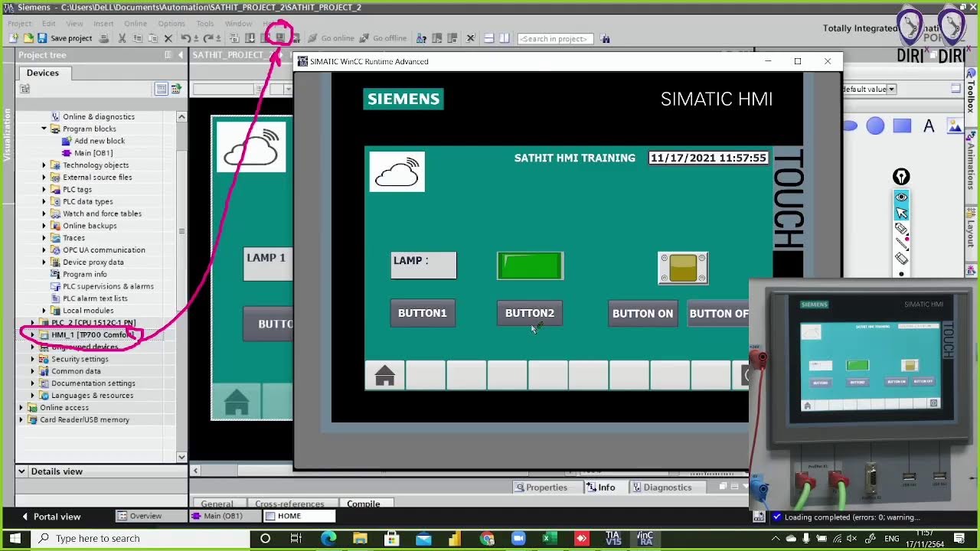Click the Windows taskbar search box
This screenshot has width=980, height=551.
coord(139,539)
